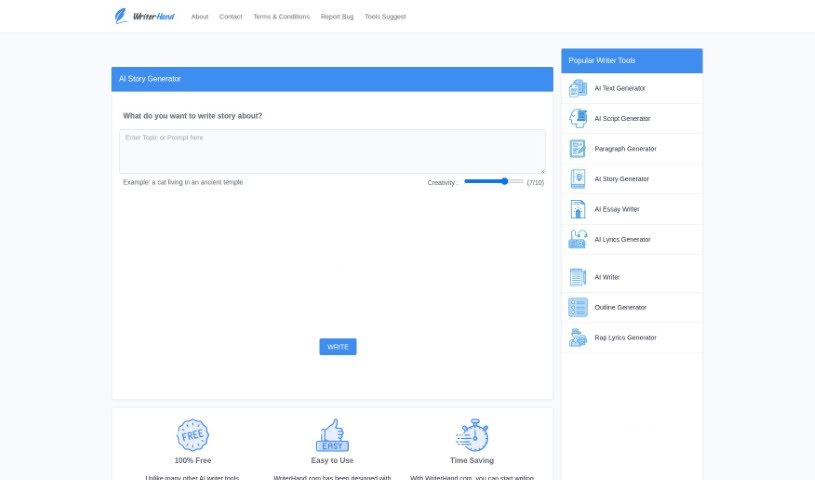The image size is (815, 480).
Task: Click the Popular Writer Tools header
Action: pyautogui.click(x=632, y=60)
